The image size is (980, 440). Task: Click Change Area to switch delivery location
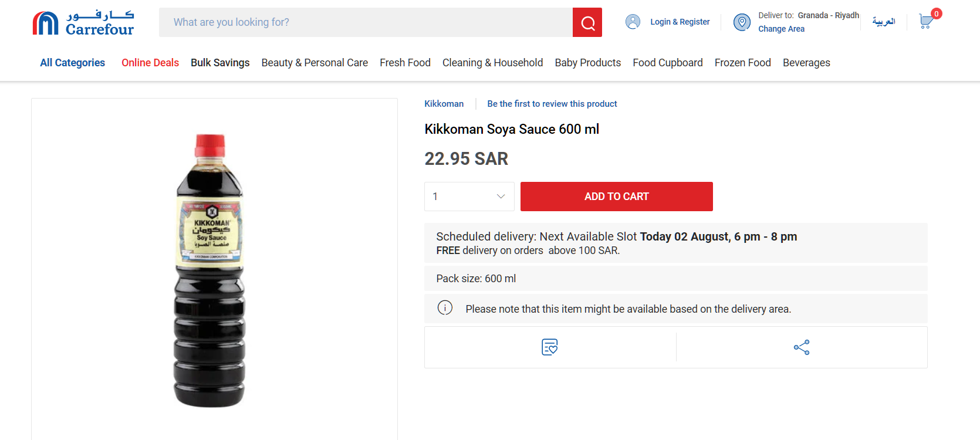point(781,29)
